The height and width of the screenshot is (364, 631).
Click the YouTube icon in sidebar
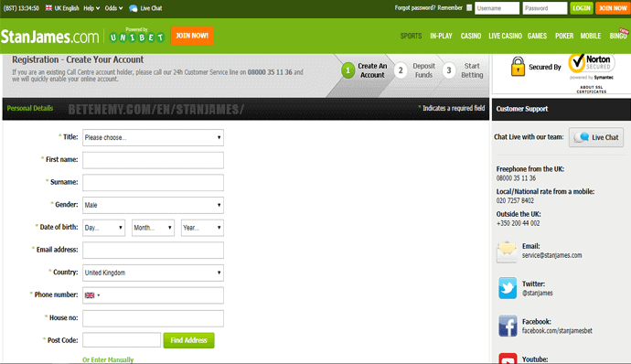pyautogui.click(x=508, y=358)
